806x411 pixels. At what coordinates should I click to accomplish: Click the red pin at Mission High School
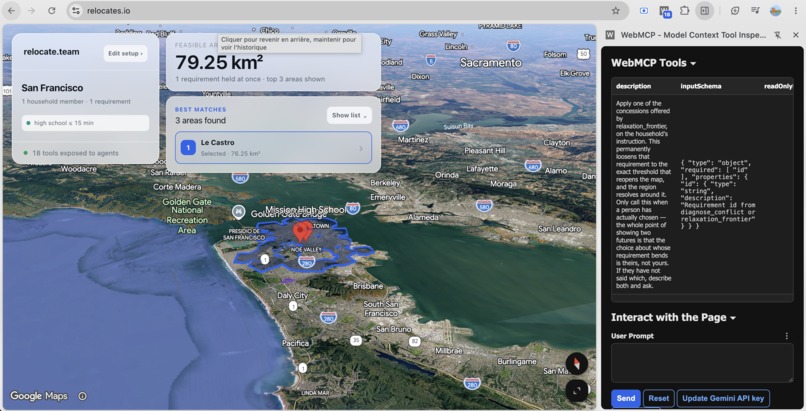coord(302,232)
